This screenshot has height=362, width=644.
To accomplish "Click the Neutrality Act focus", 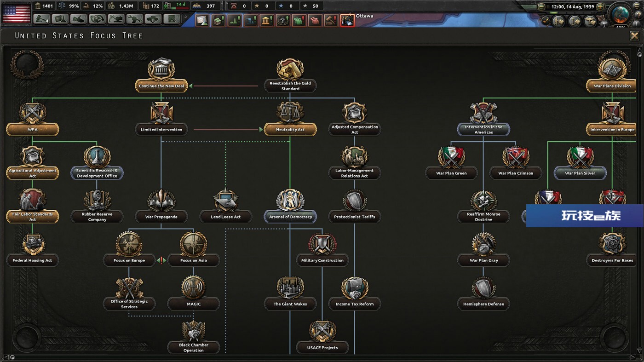I will point(290,118).
